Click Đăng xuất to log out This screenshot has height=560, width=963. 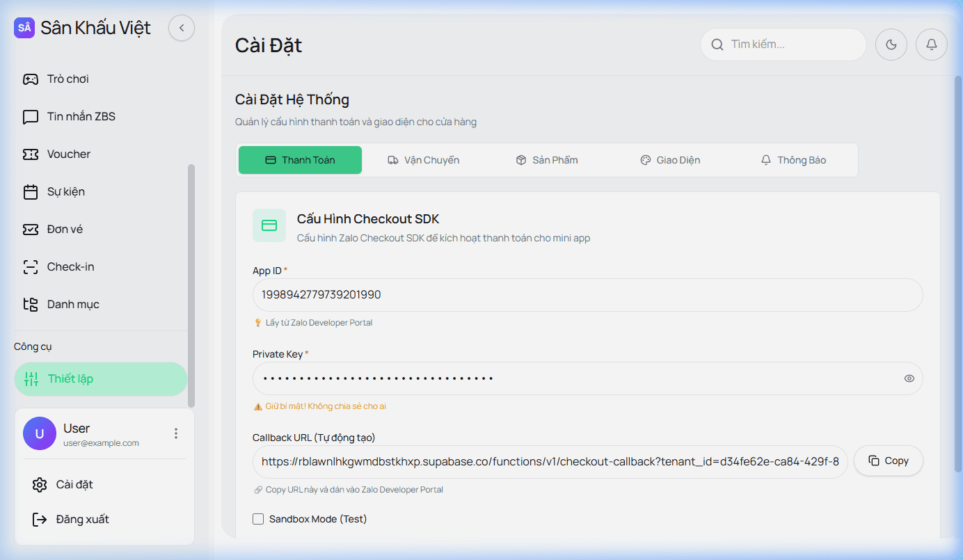(82, 520)
